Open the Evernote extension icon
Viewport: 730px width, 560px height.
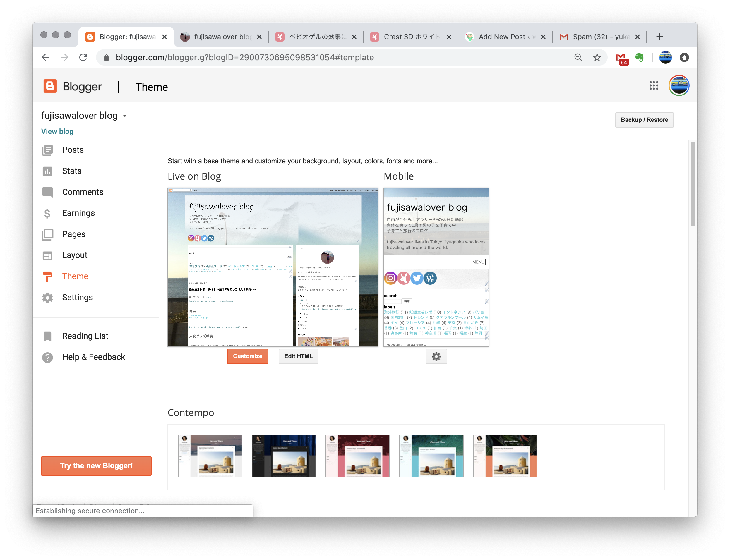639,57
